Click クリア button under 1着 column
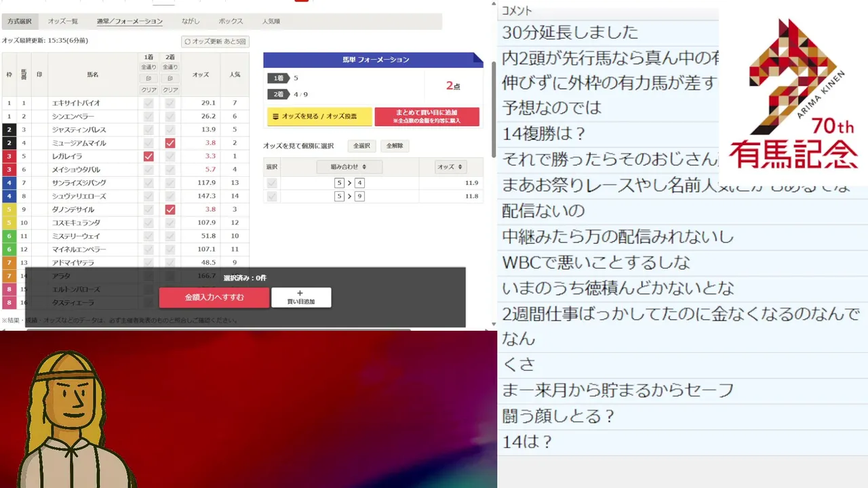Viewport: 868px width, 488px height. 149,90
